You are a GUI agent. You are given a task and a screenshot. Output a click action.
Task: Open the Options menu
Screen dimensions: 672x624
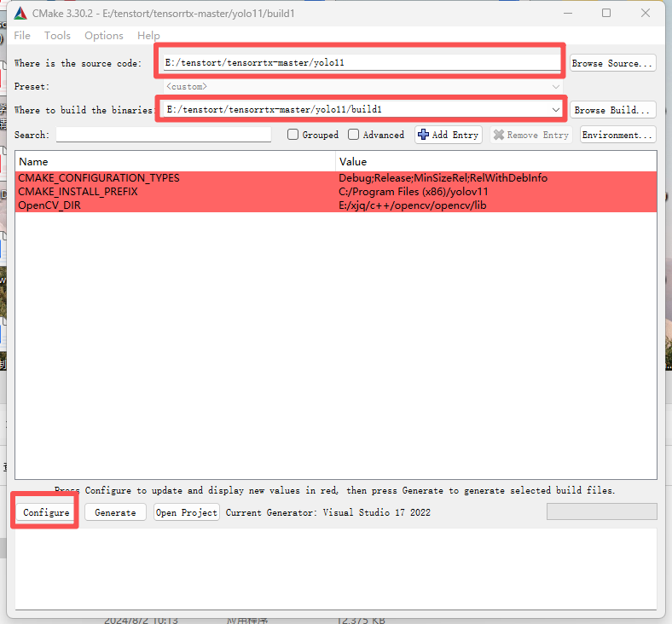[x=104, y=36]
